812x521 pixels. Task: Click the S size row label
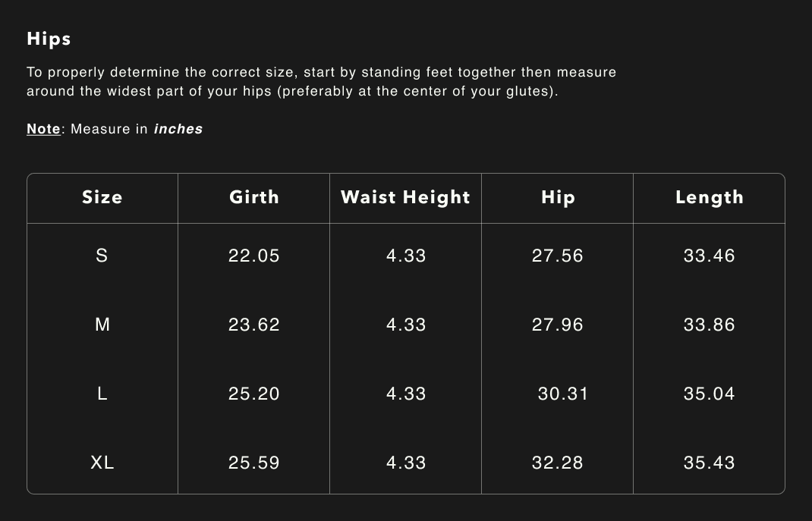[x=102, y=256]
